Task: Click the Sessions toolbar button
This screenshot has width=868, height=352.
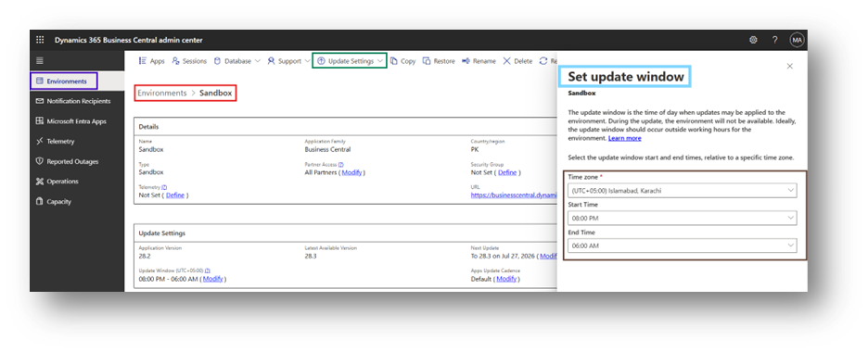Action: point(189,61)
